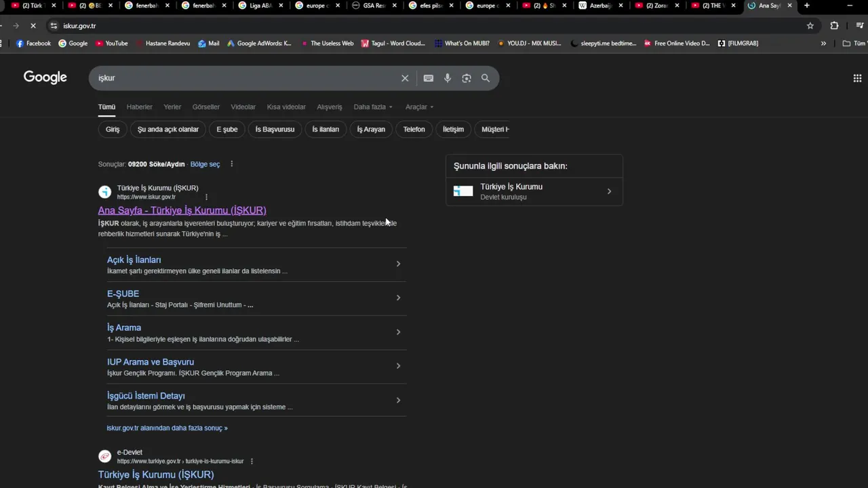Expand the İşgücü İstemi Detayı chevron
This screenshot has height=488, width=868.
coord(398,400)
